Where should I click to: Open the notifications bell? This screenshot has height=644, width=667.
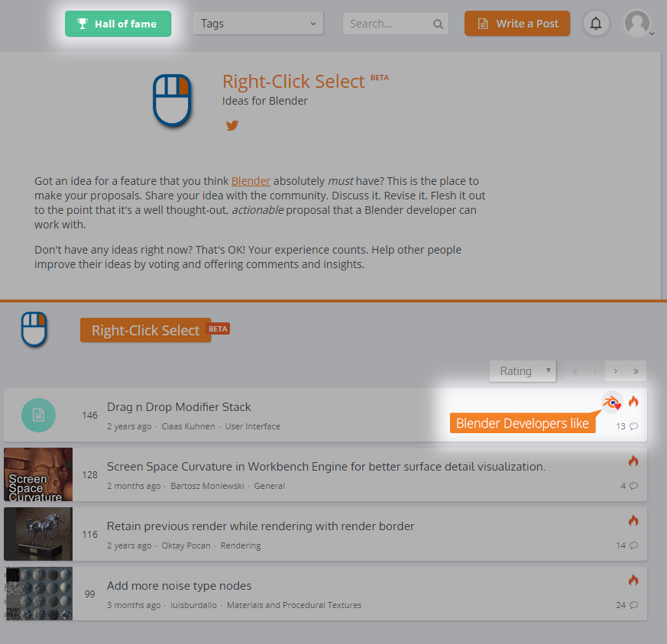[596, 24]
